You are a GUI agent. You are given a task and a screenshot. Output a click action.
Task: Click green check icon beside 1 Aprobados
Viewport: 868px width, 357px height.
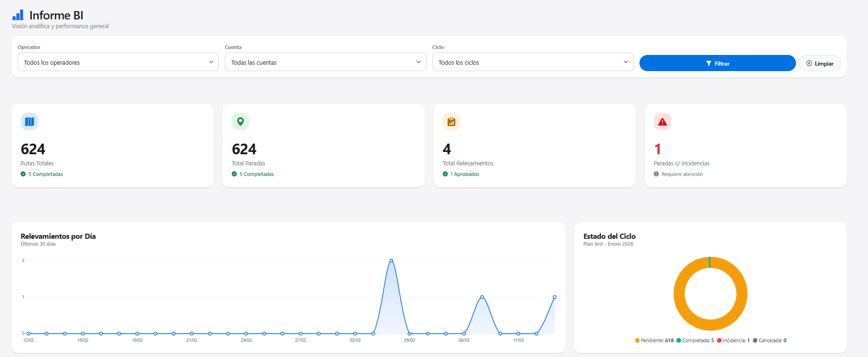point(445,174)
